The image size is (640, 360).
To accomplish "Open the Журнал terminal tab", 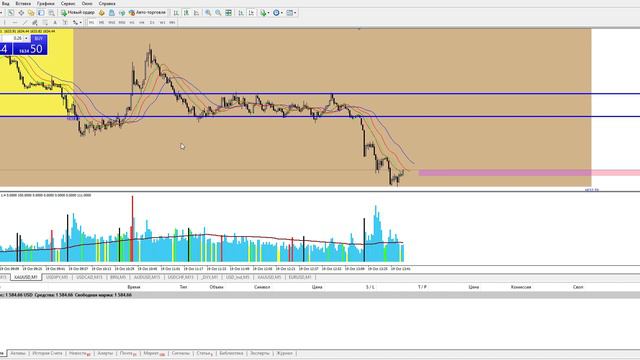I will point(284,353).
